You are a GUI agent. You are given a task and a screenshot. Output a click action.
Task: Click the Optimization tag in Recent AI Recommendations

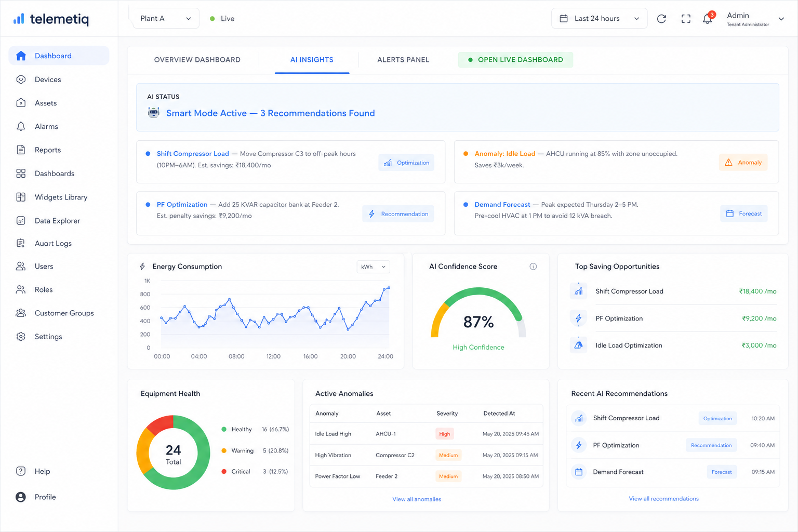tap(717, 418)
